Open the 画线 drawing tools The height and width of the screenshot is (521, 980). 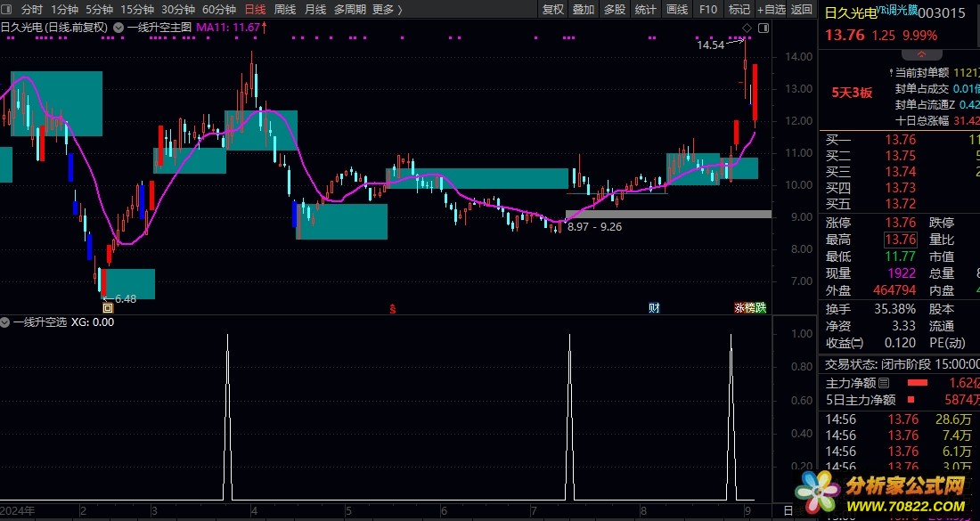677,10
